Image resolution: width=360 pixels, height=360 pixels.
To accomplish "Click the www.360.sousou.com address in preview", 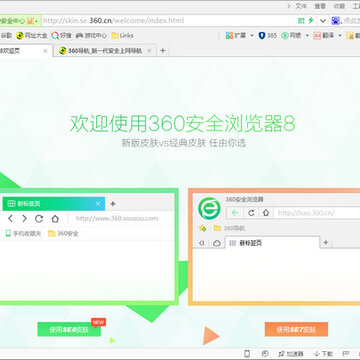I will pyautogui.click(x=117, y=219).
